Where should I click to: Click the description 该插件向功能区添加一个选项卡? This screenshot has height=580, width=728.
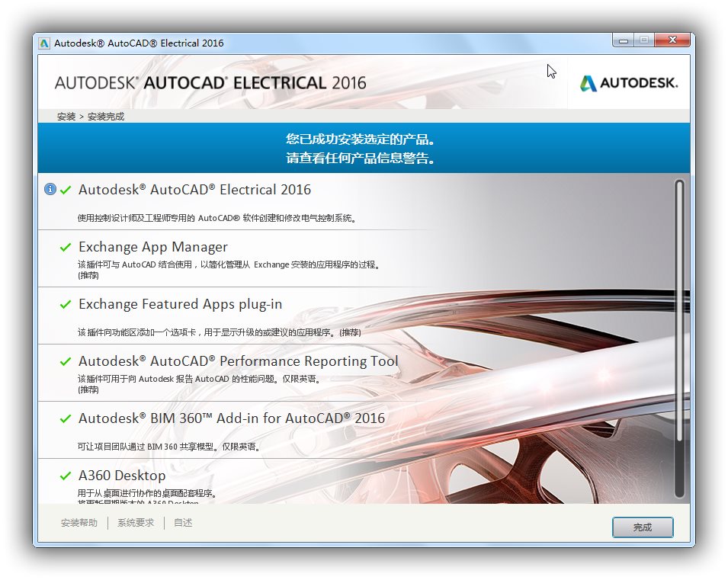click(219, 332)
